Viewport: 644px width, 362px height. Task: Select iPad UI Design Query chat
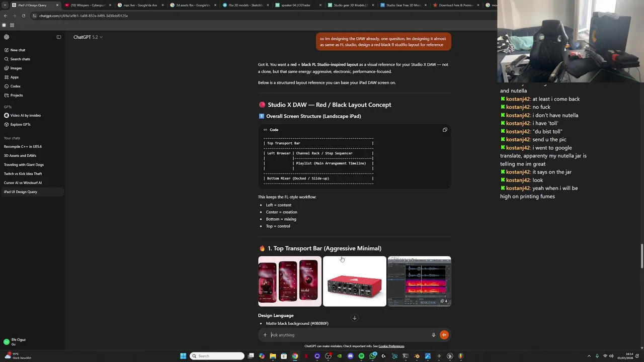coord(32,192)
